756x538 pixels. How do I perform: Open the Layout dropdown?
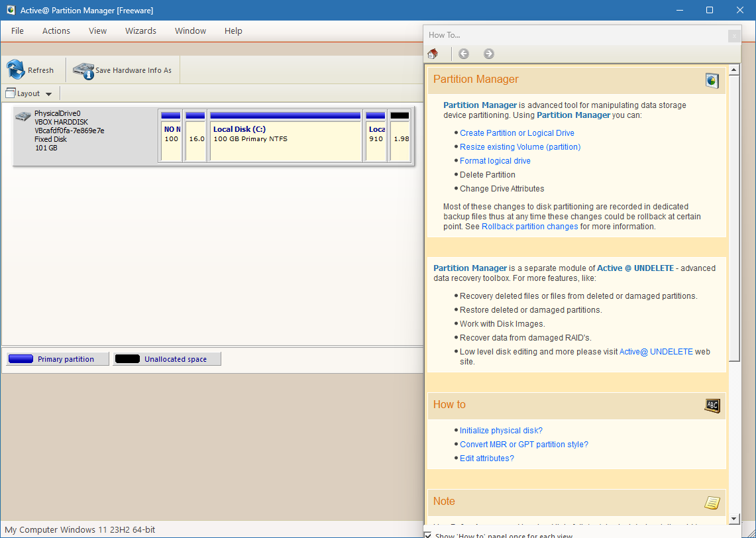tap(29, 93)
